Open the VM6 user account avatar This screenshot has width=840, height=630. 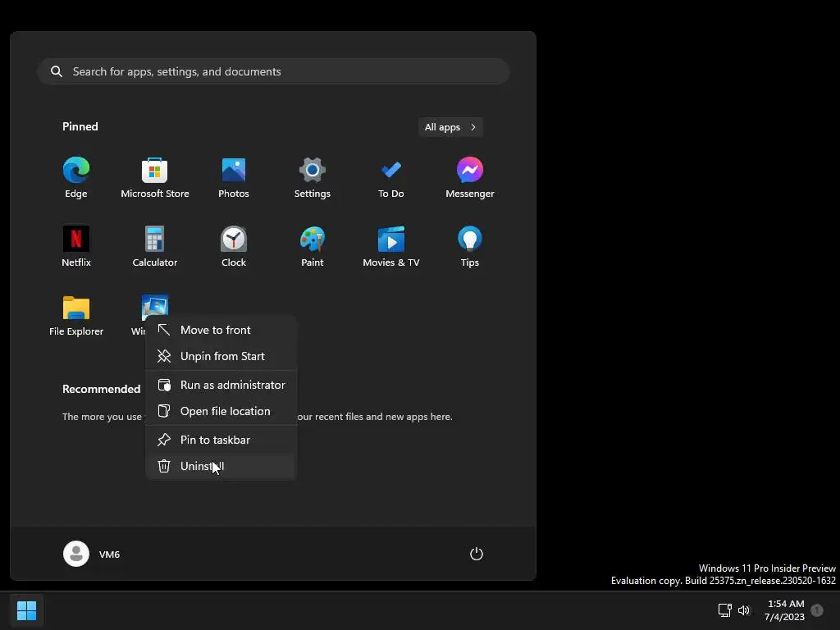pyautogui.click(x=76, y=554)
